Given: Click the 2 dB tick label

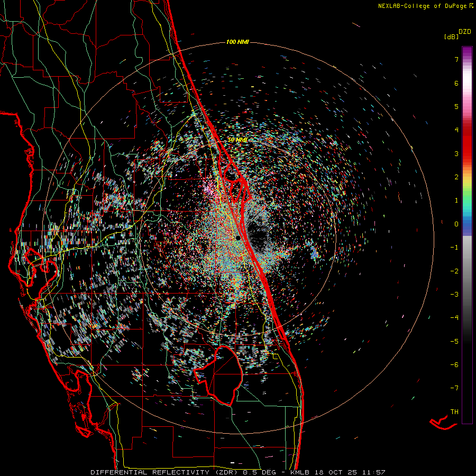Looking at the screenshot, I should tap(456, 177).
